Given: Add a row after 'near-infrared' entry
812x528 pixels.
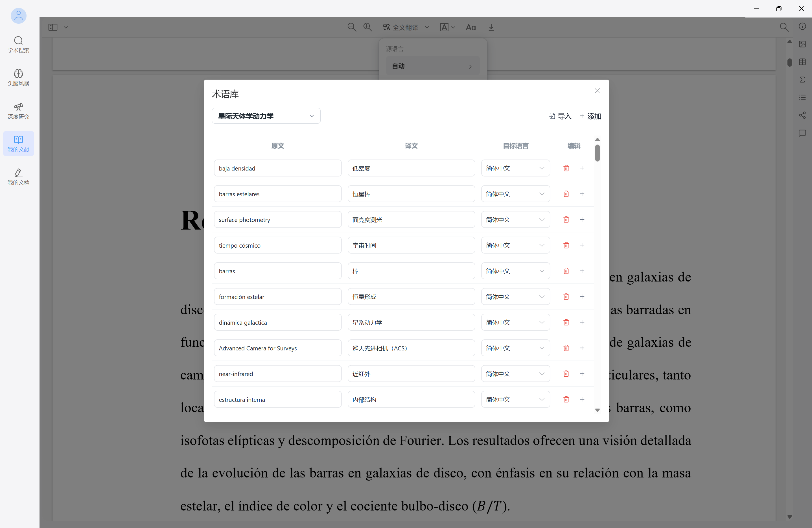Looking at the screenshot, I should 582,374.
